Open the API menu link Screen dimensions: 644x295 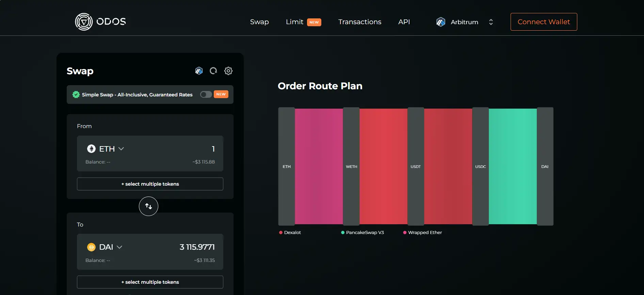[x=404, y=22]
